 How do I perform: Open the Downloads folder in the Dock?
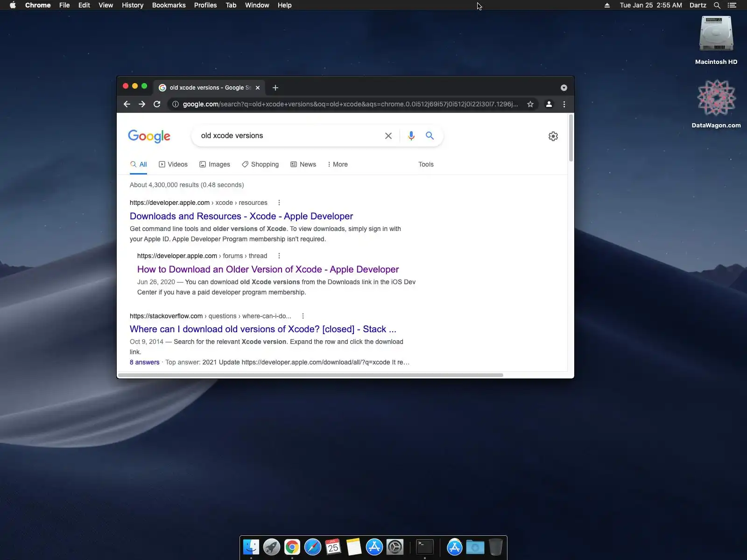click(475, 547)
